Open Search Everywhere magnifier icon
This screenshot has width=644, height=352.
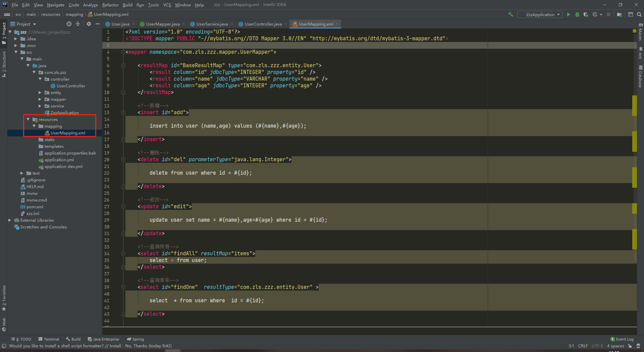(x=639, y=14)
